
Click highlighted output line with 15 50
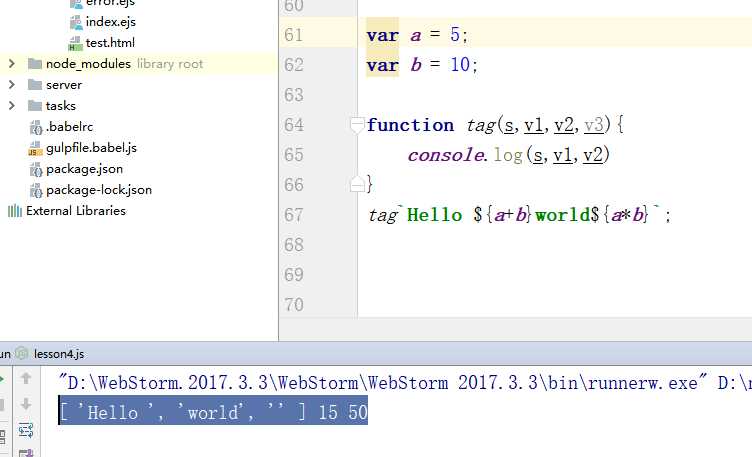(213, 411)
